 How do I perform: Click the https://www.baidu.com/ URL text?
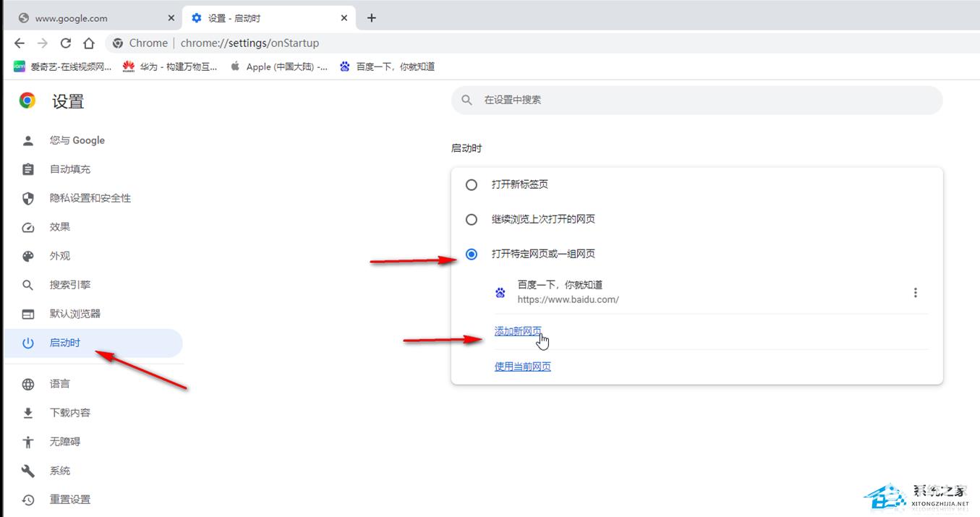coord(568,299)
